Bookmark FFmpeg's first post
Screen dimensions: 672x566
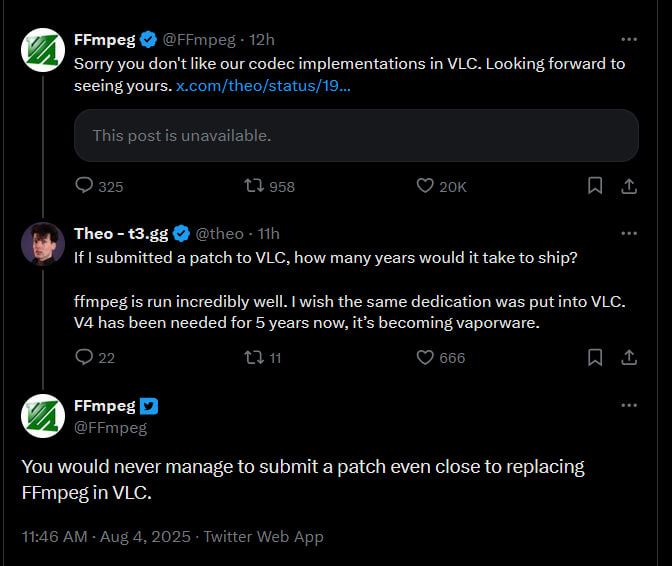(x=594, y=186)
